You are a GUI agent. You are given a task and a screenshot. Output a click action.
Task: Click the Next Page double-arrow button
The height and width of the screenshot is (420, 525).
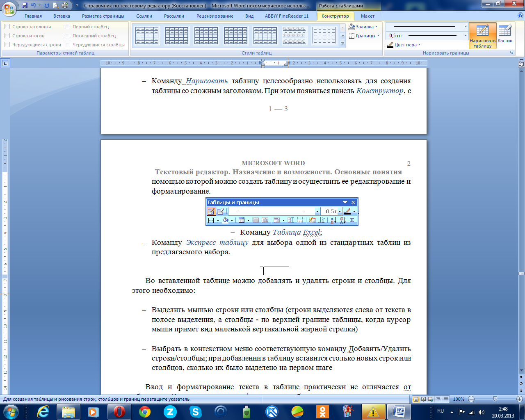click(x=521, y=390)
